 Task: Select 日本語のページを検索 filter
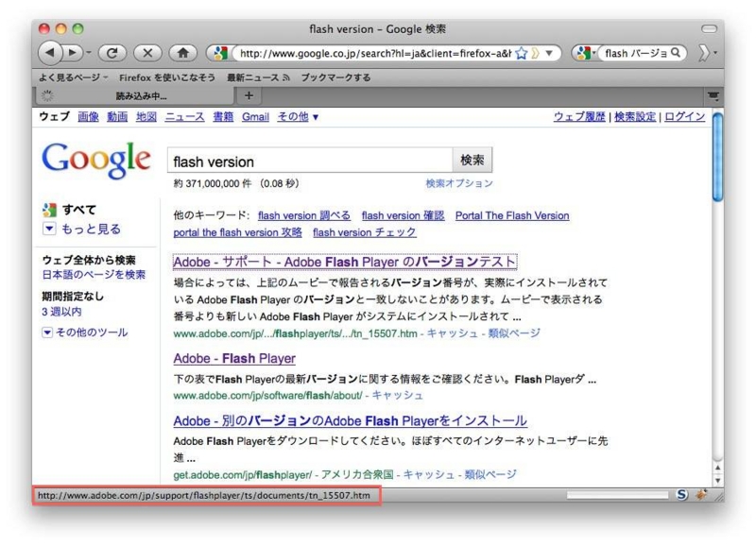(x=94, y=275)
